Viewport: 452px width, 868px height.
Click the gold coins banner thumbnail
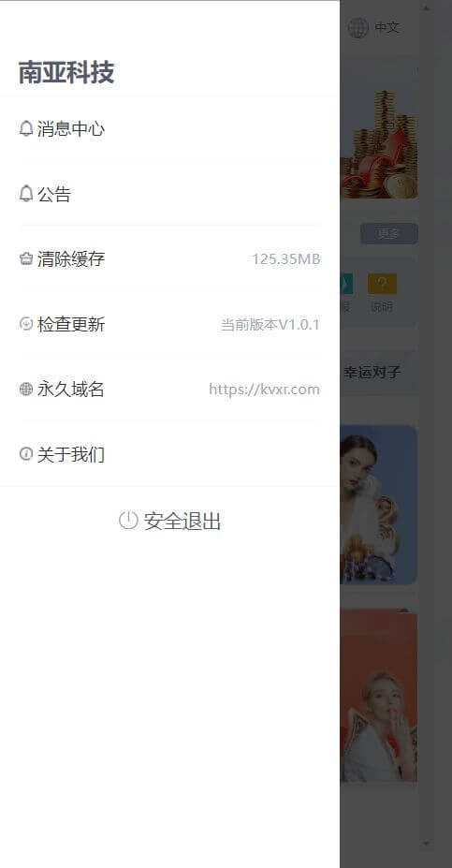click(379, 145)
